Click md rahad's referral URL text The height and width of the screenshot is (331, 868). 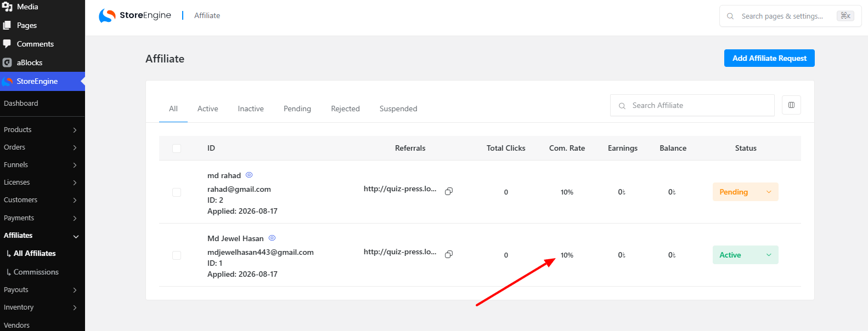coord(400,189)
